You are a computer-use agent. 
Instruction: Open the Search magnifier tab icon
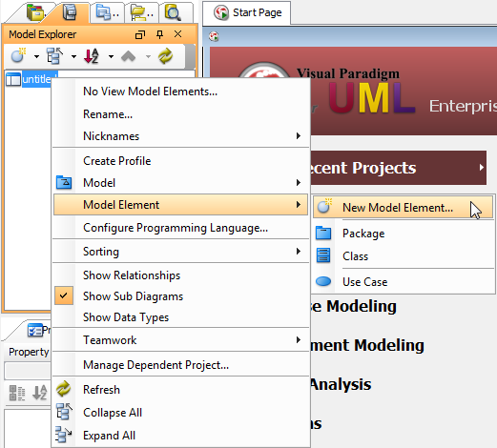[x=173, y=12]
